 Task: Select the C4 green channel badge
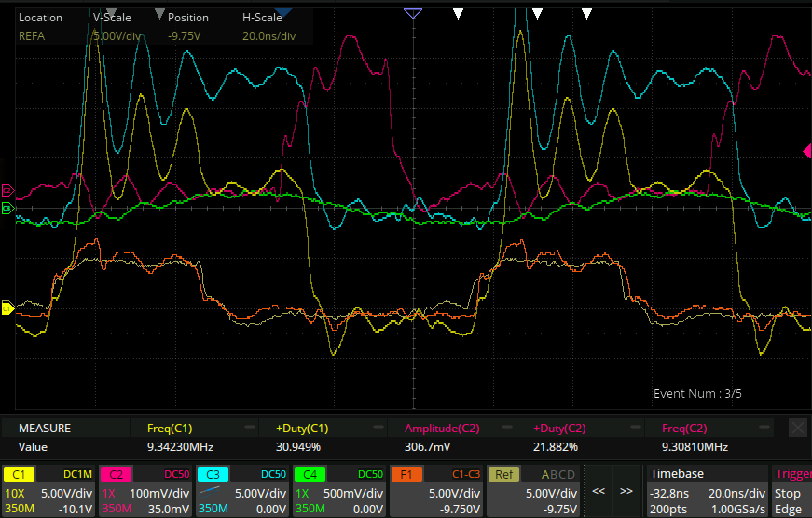pos(310,474)
